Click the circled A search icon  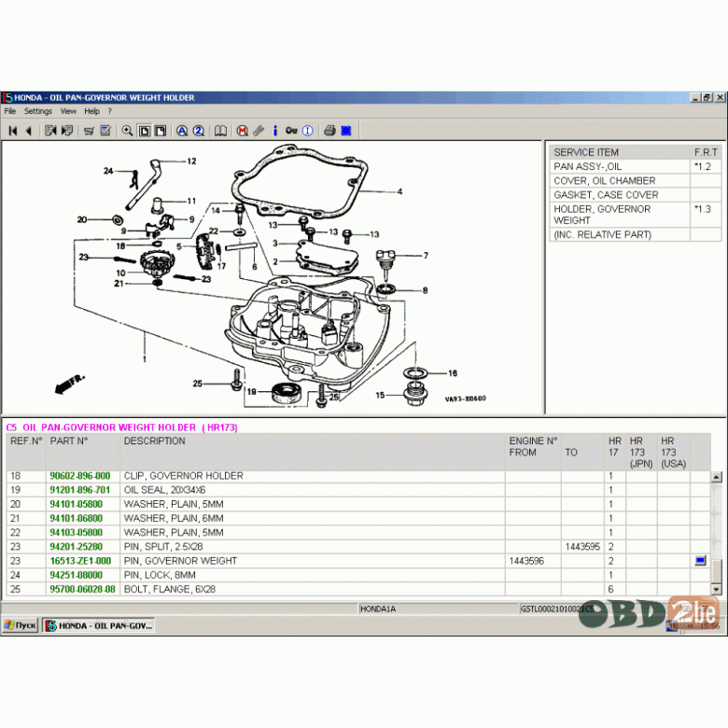tap(182, 131)
